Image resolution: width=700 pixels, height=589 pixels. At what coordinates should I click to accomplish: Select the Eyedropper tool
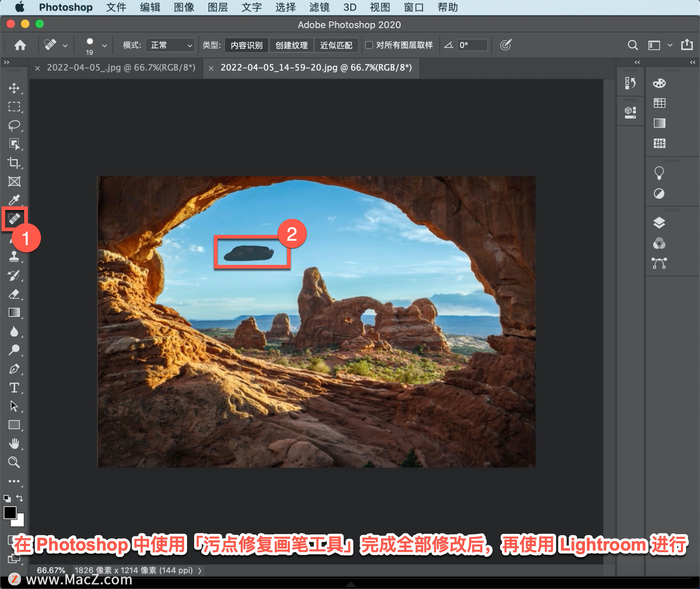pyautogui.click(x=14, y=200)
